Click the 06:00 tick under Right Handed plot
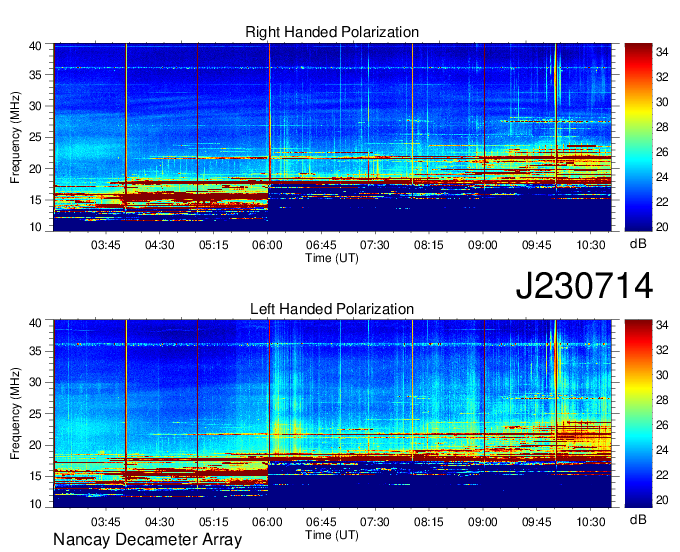Screen dimensions: 680x552 [267, 245]
